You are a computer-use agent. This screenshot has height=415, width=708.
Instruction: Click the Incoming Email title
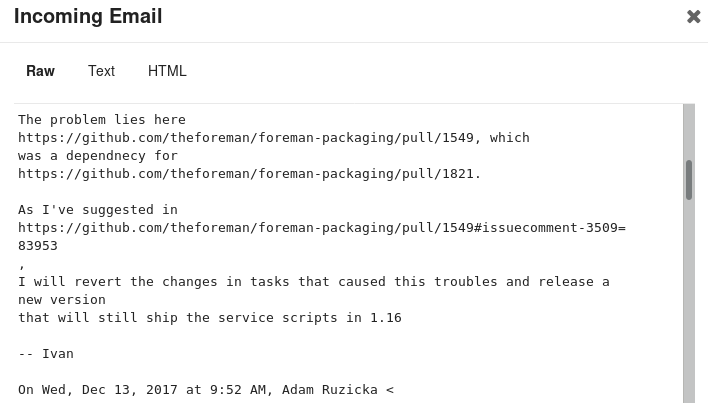tap(88, 16)
